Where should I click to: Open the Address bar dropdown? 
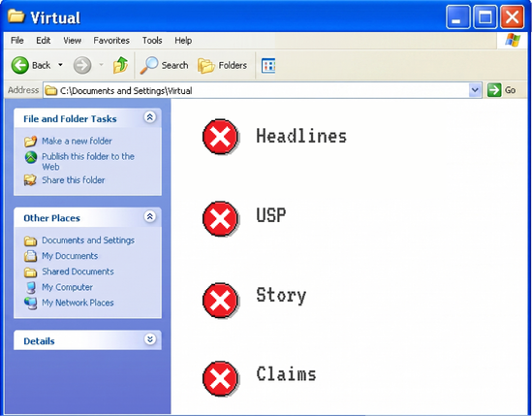tap(475, 90)
